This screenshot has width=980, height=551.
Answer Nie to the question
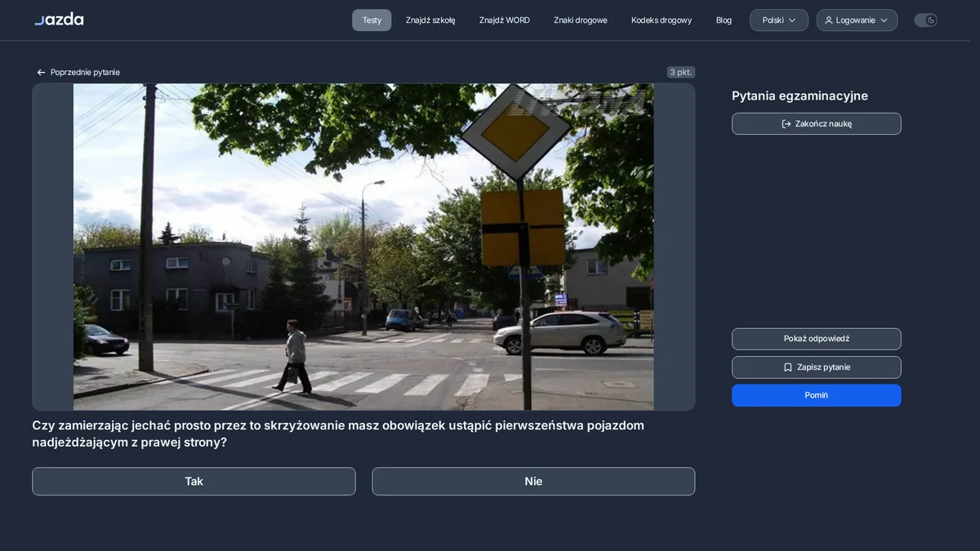pos(533,482)
